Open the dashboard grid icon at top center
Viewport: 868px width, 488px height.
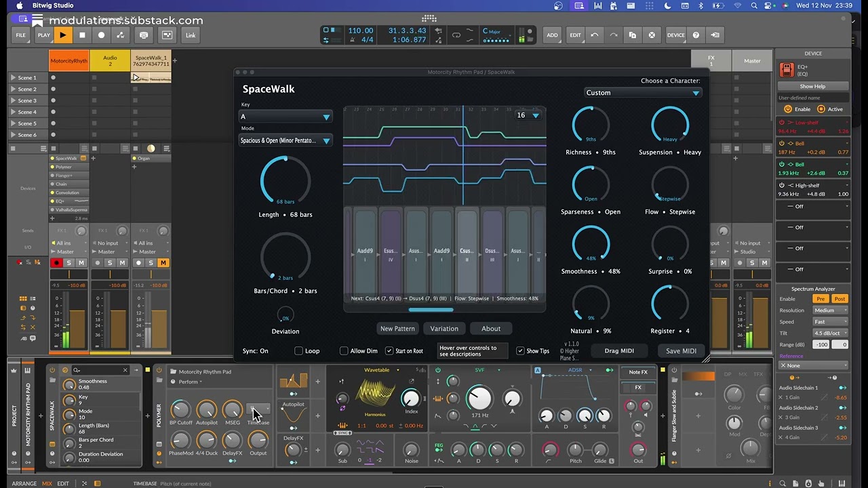(x=429, y=19)
